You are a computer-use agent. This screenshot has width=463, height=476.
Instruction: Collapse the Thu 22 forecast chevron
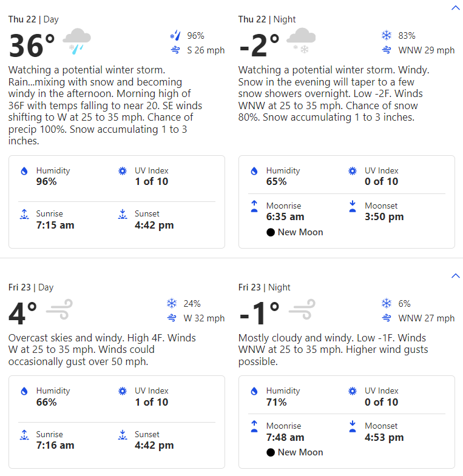point(456,8)
